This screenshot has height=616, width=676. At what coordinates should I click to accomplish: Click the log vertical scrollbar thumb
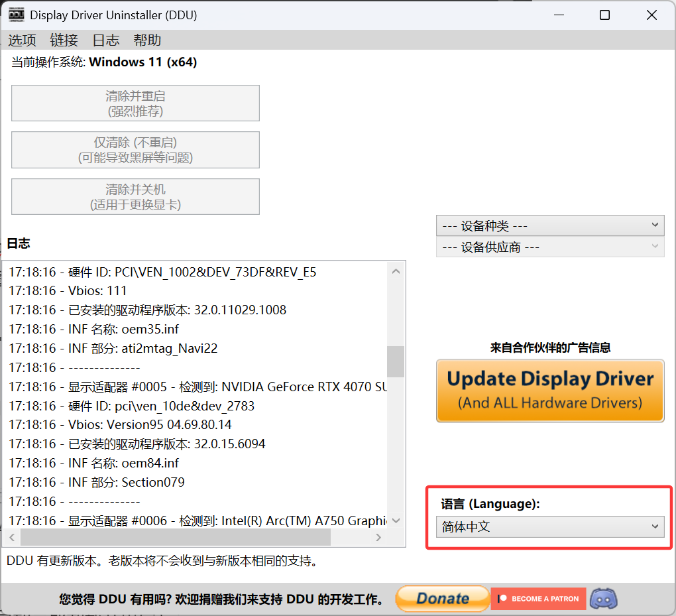tap(396, 361)
